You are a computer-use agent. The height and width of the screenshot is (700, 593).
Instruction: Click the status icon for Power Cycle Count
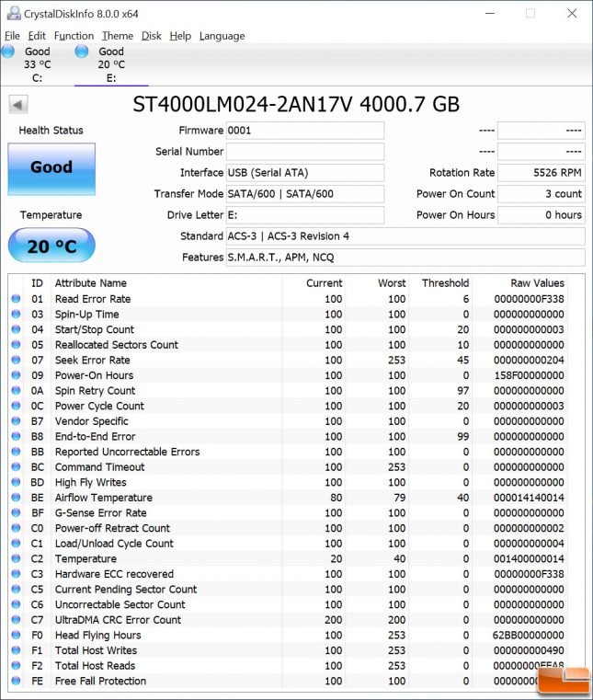(x=16, y=406)
